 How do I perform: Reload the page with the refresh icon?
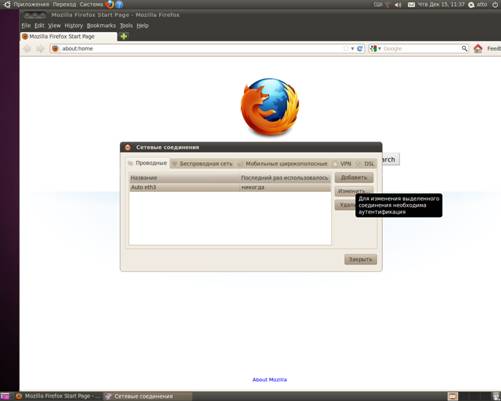[x=360, y=49]
